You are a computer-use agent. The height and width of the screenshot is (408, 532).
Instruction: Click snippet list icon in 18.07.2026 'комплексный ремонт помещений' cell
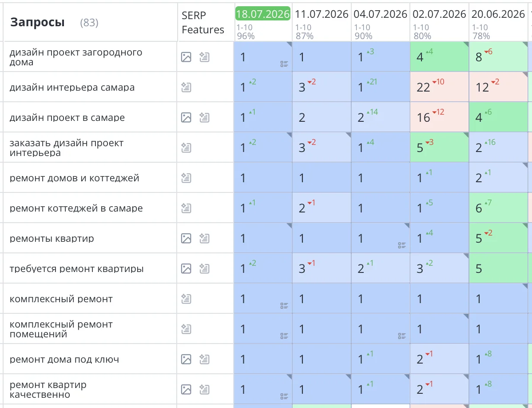coord(284,336)
